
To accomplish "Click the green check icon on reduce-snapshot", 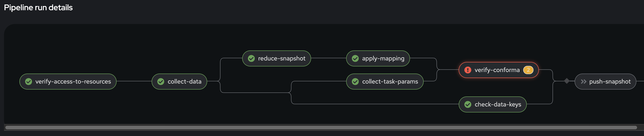I will [251, 58].
